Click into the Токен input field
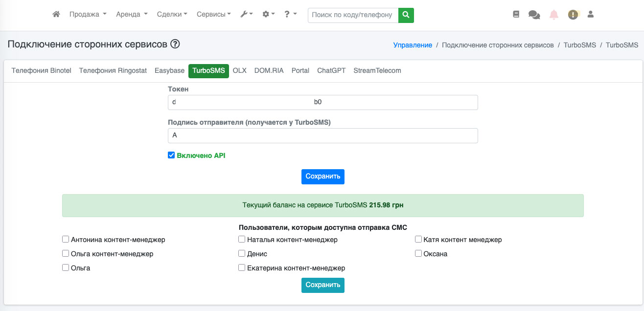644x311 pixels. 322,102
